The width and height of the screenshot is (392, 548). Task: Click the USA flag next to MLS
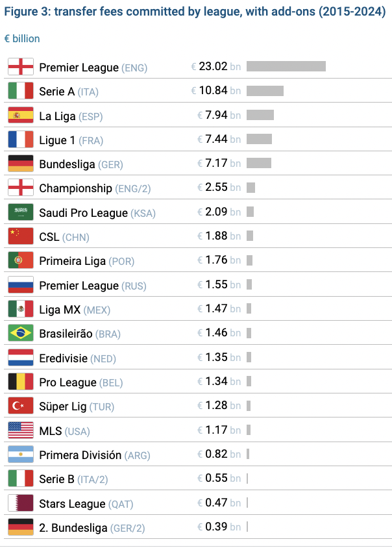[20, 430]
